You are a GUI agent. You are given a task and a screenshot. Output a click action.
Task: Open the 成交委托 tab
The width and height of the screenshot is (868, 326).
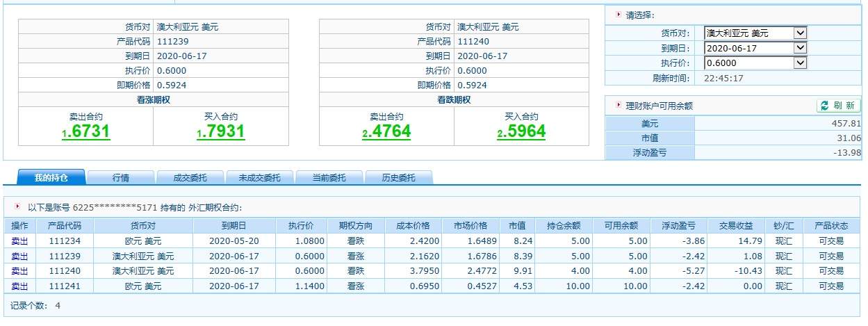click(x=190, y=177)
